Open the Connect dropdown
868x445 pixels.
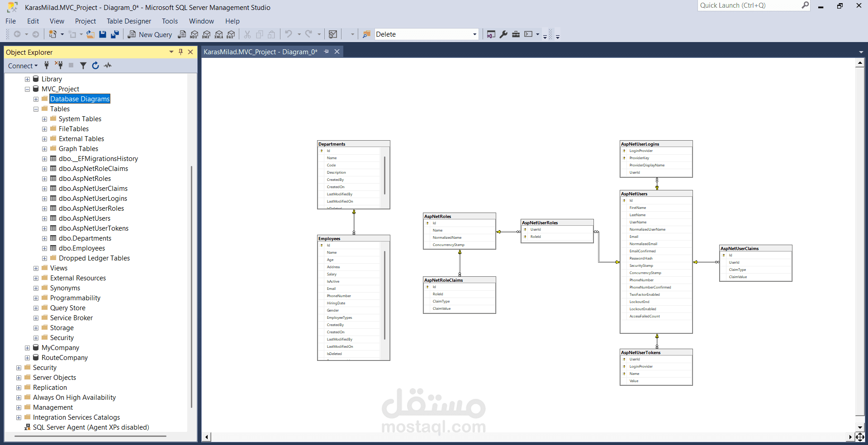pos(23,66)
